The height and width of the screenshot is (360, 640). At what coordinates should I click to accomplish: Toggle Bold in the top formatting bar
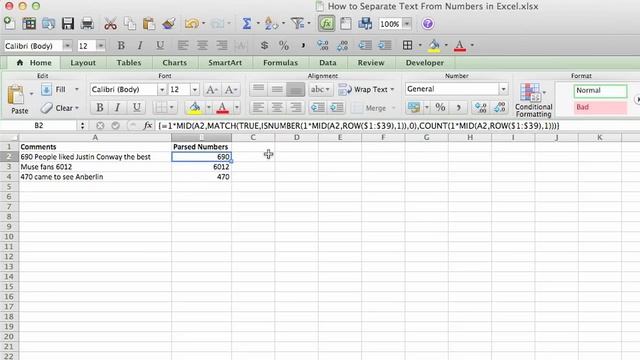pos(121,45)
